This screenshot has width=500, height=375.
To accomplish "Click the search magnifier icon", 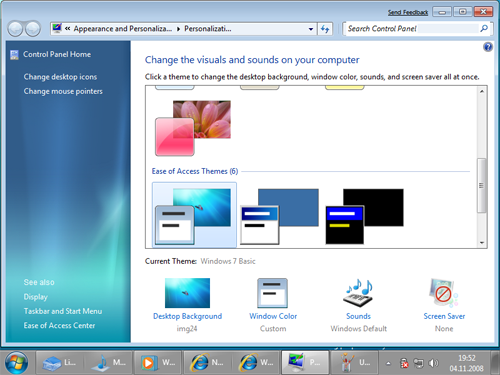I will tap(484, 29).
